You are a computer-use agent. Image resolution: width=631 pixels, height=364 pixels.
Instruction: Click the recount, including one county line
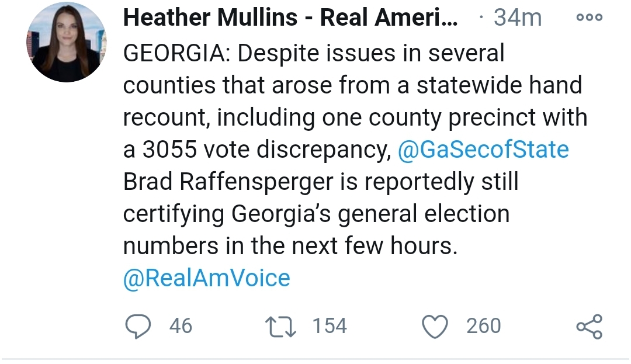pos(282,117)
